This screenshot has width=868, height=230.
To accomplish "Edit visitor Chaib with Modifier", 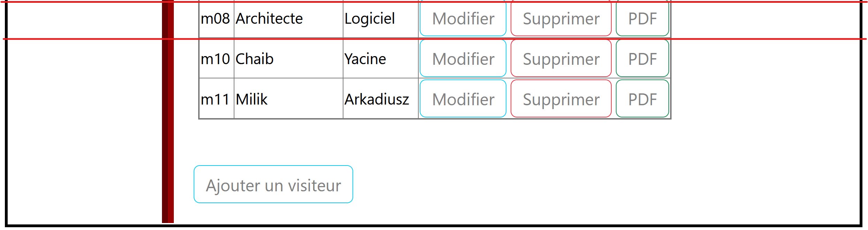I will 463,59.
